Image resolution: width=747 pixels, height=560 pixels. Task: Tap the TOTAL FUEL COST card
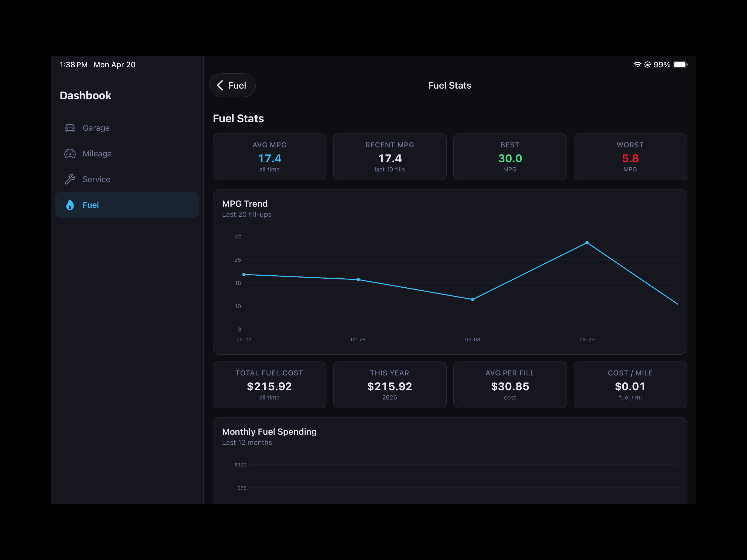click(x=270, y=385)
